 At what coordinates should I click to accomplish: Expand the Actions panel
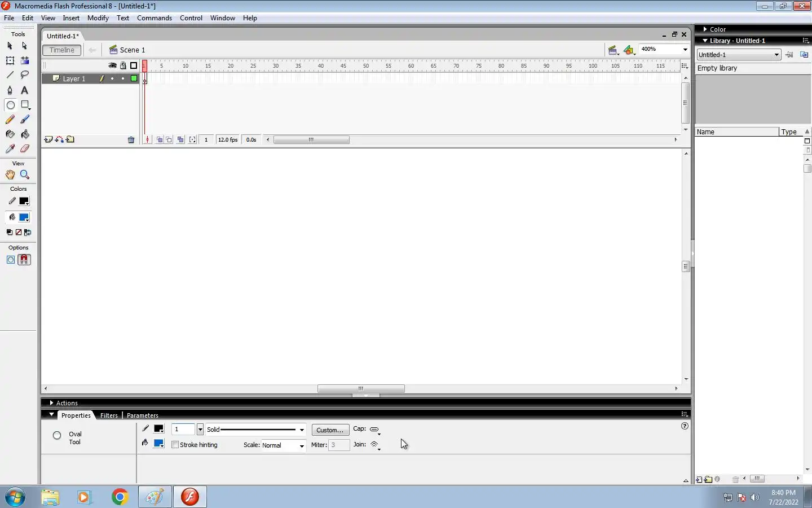[51, 403]
